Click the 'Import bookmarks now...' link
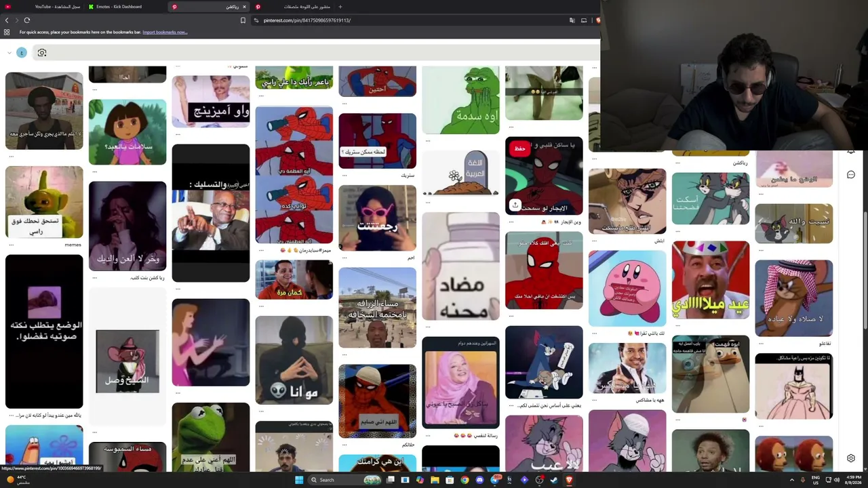The height and width of the screenshot is (488, 868). click(165, 32)
